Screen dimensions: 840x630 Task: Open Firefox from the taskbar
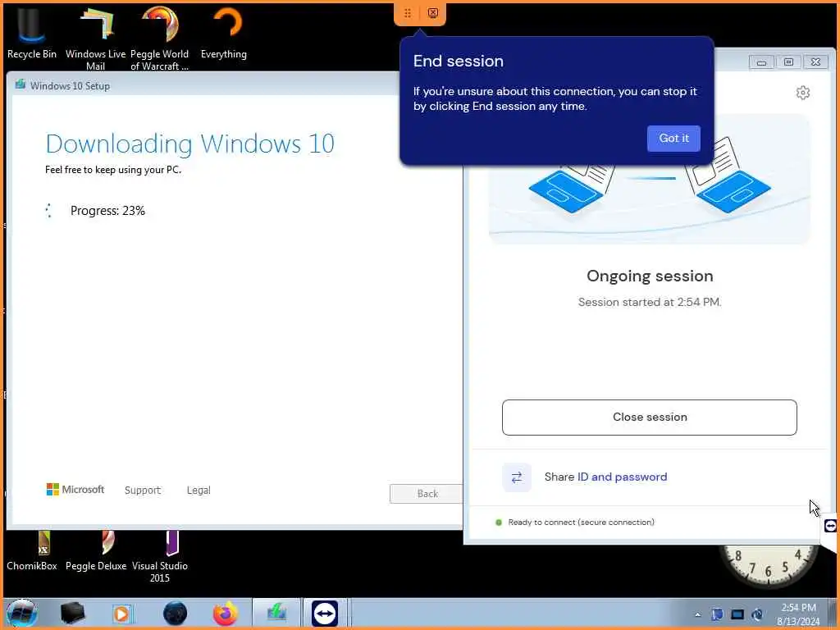pos(226,614)
